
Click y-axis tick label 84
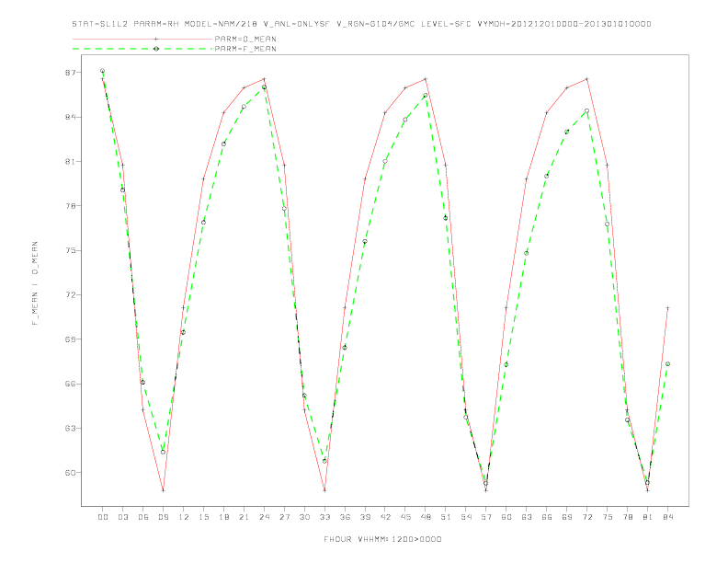pos(71,117)
